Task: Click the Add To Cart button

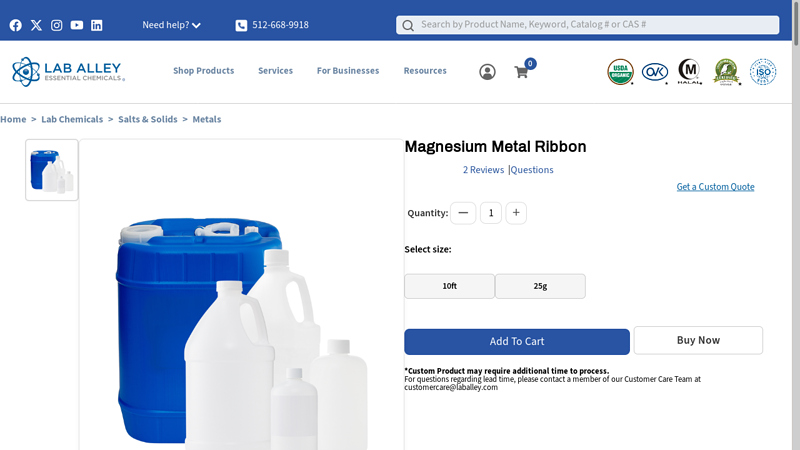Action: tap(517, 342)
